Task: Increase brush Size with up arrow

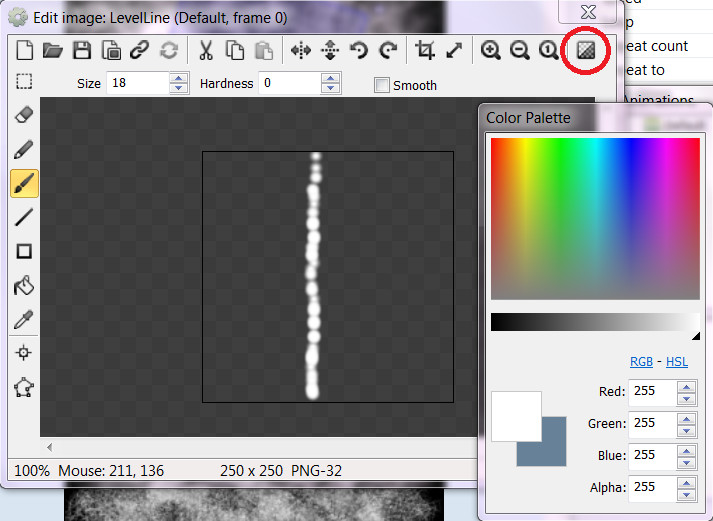Action: point(179,79)
